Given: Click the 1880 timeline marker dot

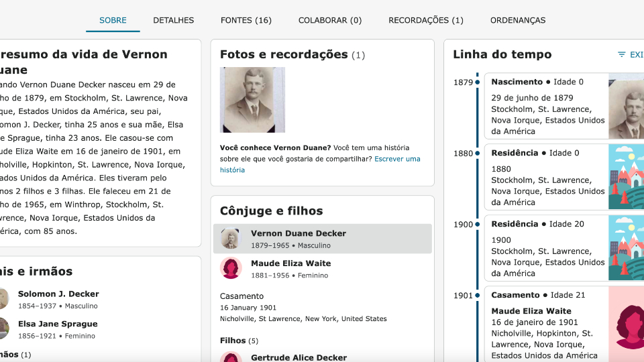Looking at the screenshot, I should click(477, 153).
